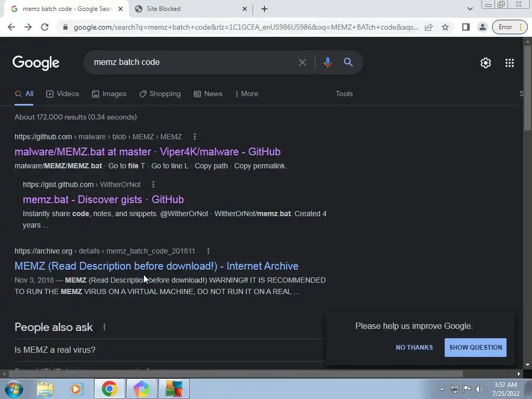Launch Windows Media Player from taskbar
Screen dimensions: 532x399
coord(76,389)
